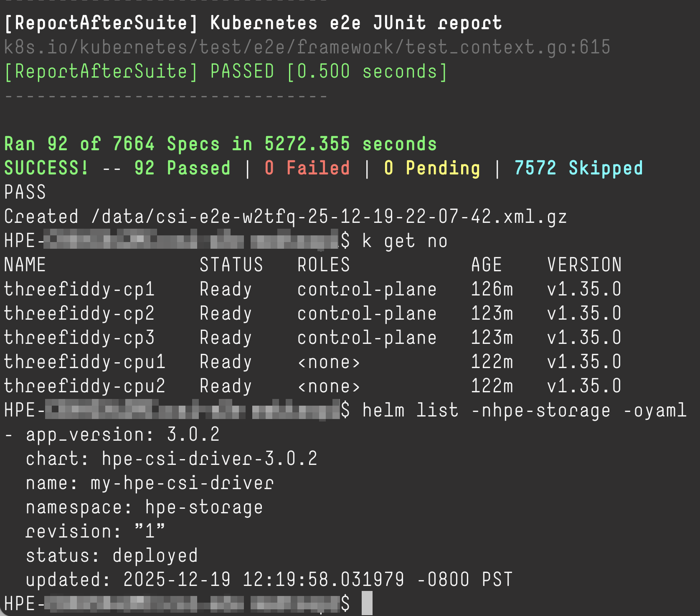Click the node name threefiddy-cp1

(x=79, y=290)
